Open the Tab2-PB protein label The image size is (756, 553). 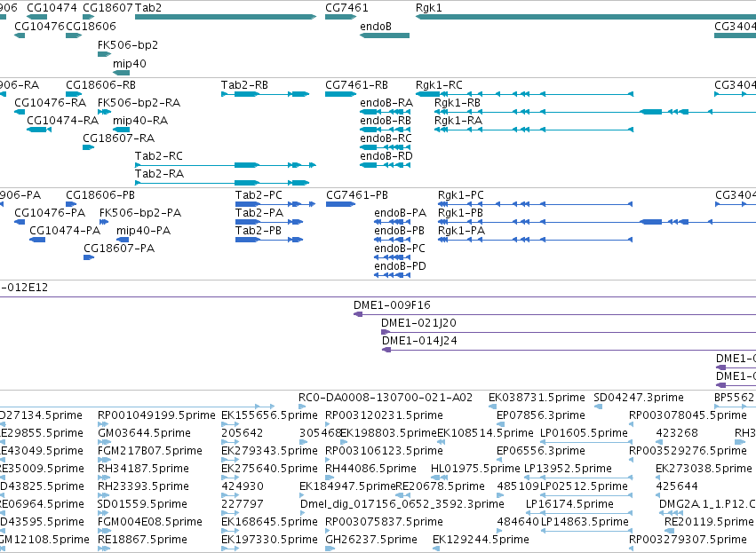[258, 230]
